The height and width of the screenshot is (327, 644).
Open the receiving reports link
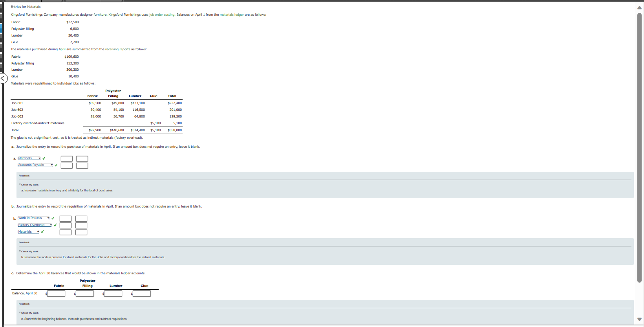[x=117, y=49]
